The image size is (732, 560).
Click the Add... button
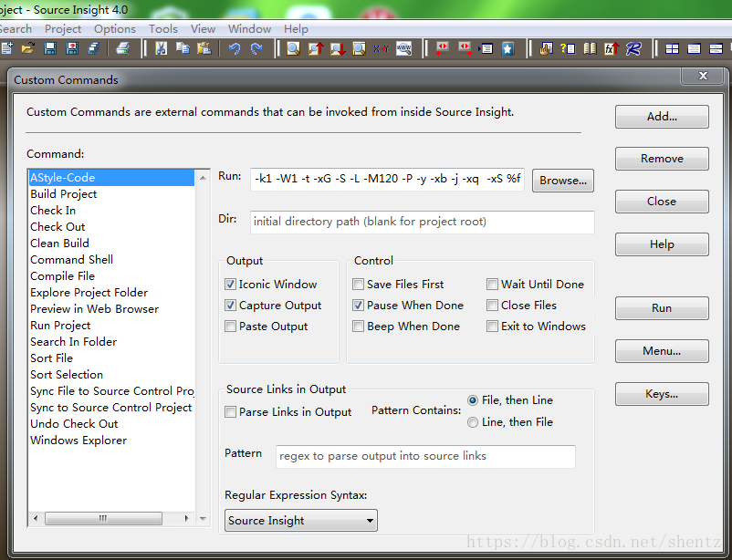[x=662, y=117]
